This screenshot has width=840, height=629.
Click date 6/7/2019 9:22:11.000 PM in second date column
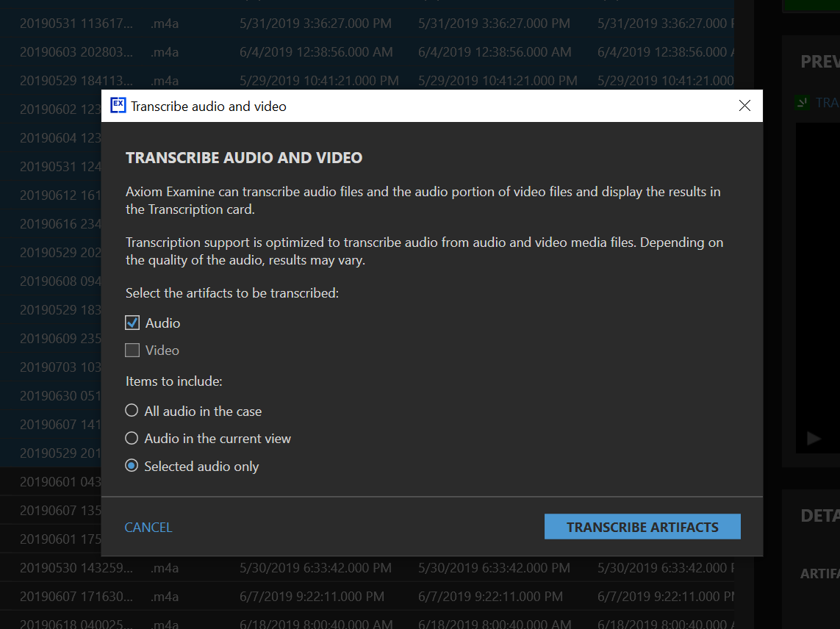click(x=490, y=597)
